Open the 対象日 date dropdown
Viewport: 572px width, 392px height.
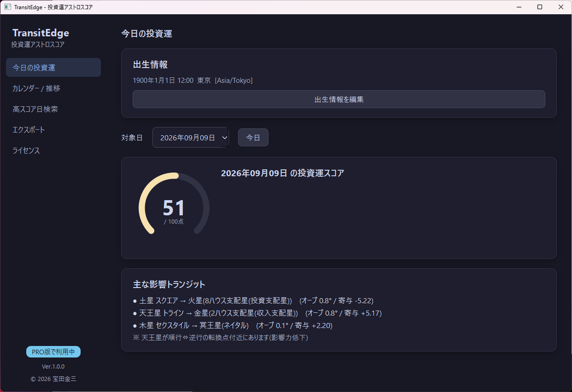(x=190, y=138)
